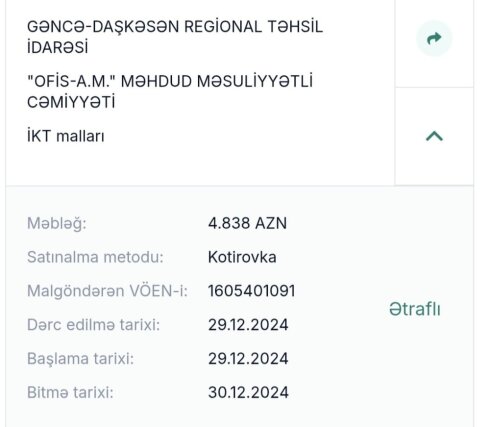Click the Bitmə tarixi date 30.12.2024
This screenshot has height=427, width=490.
click(x=248, y=392)
